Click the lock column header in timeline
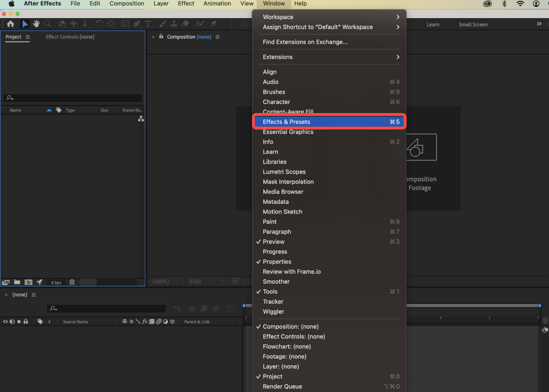Image resolution: width=549 pixels, height=392 pixels. coord(25,322)
